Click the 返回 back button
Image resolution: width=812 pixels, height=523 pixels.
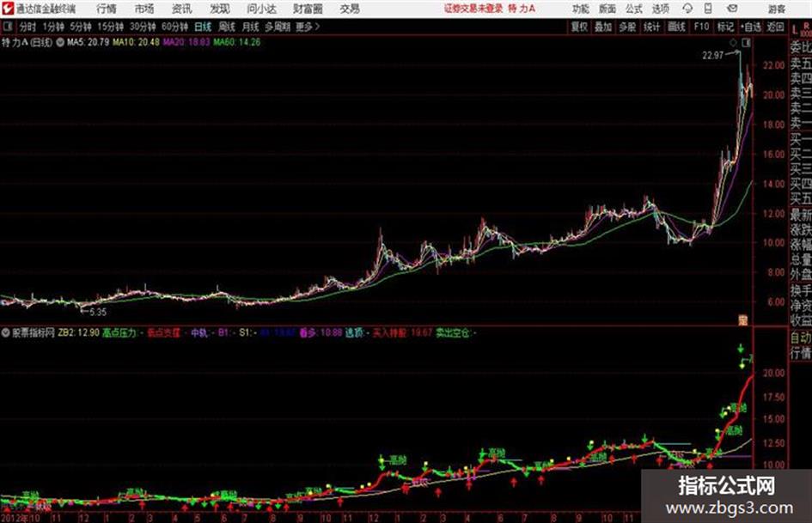pyautogui.click(x=775, y=27)
